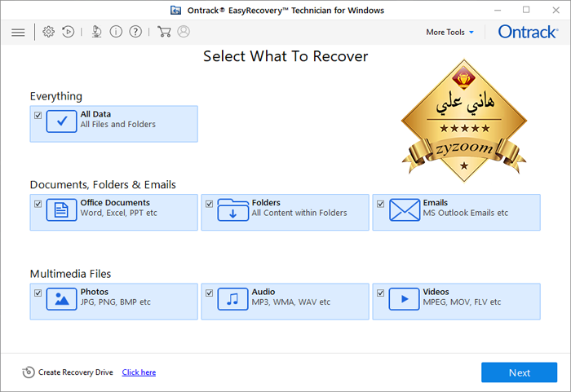Toggle the Videos checkbox
The width and height of the screenshot is (571, 392).
click(x=381, y=293)
